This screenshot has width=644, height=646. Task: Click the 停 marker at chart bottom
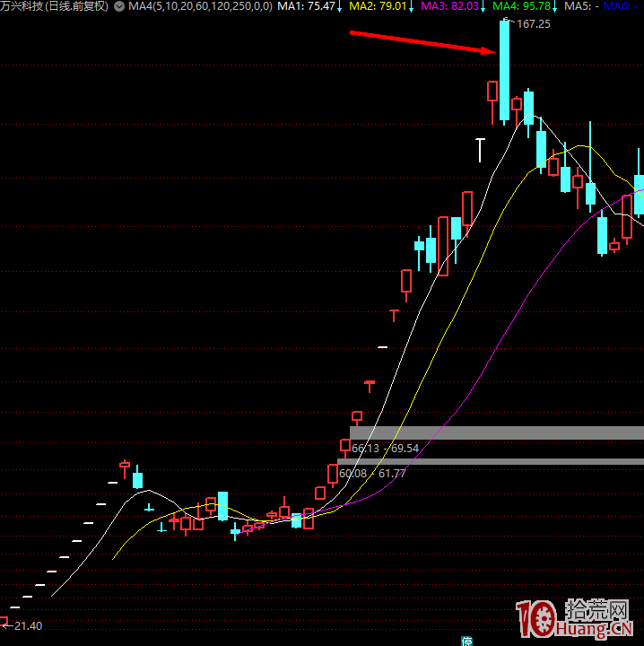[x=466, y=641]
